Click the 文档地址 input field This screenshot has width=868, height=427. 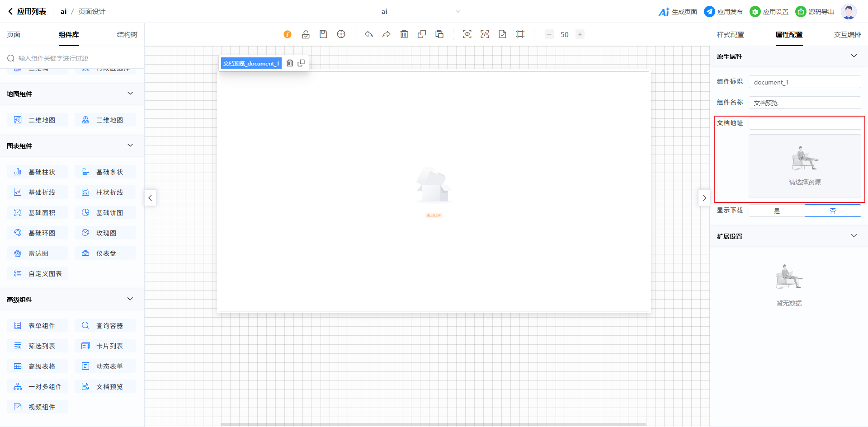tap(805, 123)
